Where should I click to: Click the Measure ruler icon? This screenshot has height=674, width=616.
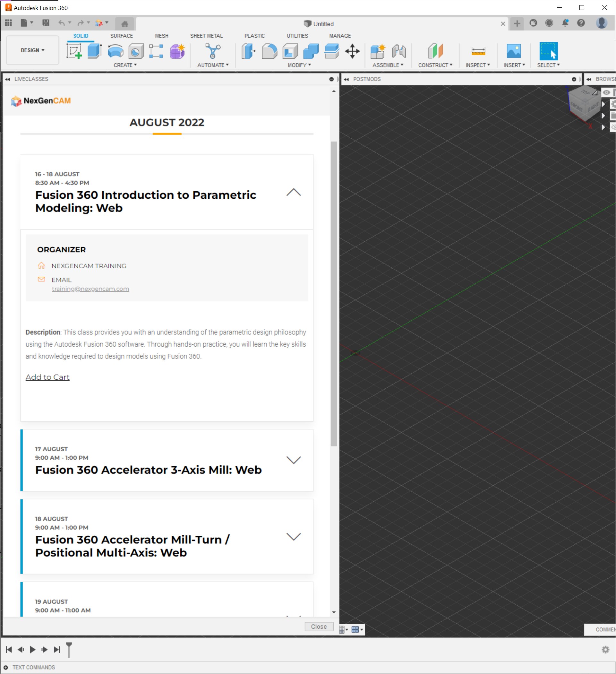pyautogui.click(x=478, y=51)
